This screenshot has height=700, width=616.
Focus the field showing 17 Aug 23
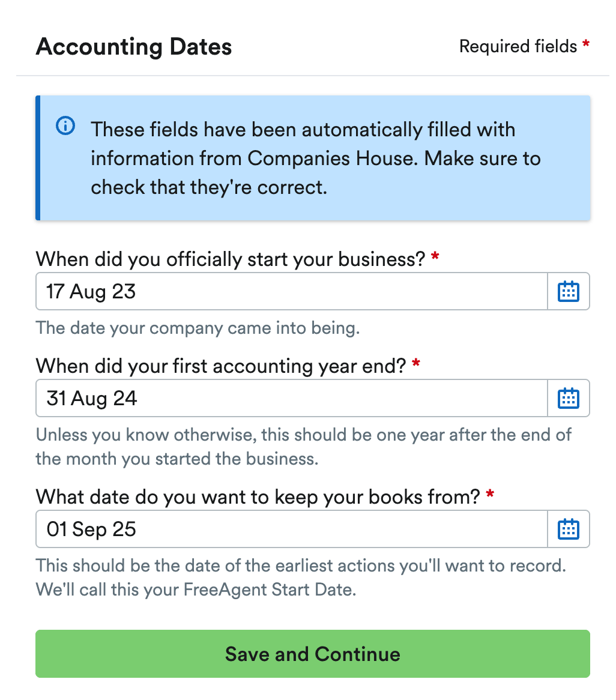pyautogui.click(x=291, y=292)
